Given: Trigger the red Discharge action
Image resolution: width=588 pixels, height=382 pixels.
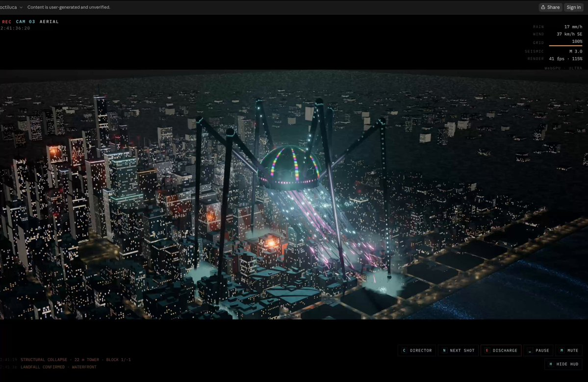Looking at the screenshot, I should click(x=501, y=351).
